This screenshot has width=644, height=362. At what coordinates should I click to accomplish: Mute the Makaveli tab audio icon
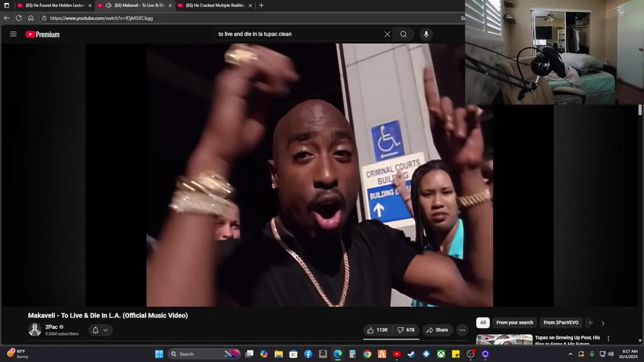pyautogui.click(x=108, y=6)
